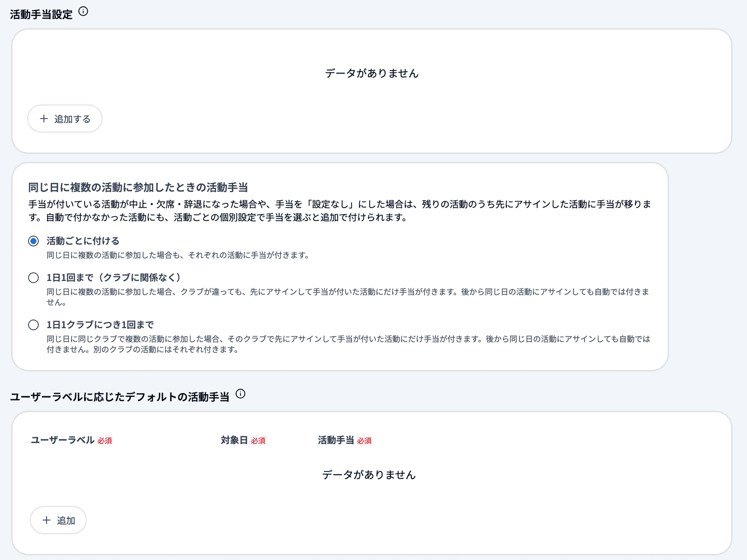The width and height of the screenshot is (747, 560).
Task: Pick the 1日1クラブにつき1回まで radio button
Action: [34, 325]
